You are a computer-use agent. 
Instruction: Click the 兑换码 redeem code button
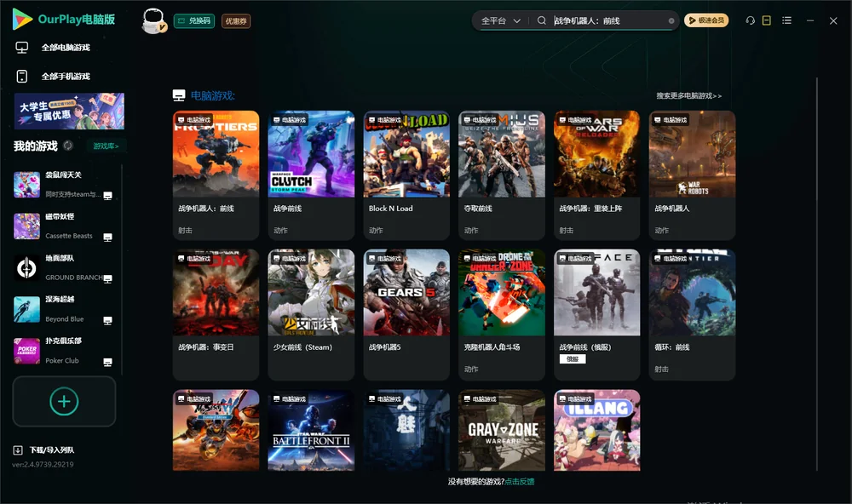tap(194, 21)
